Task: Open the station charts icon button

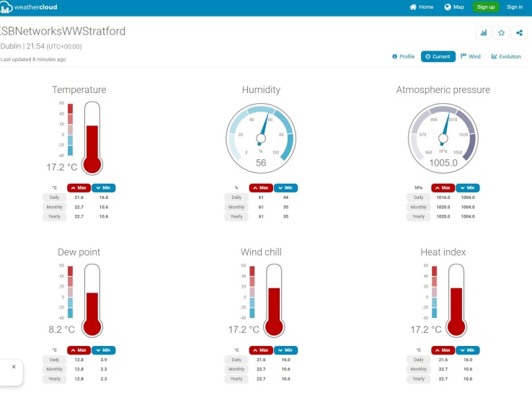Action: pyautogui.click(x=484, y=33)
